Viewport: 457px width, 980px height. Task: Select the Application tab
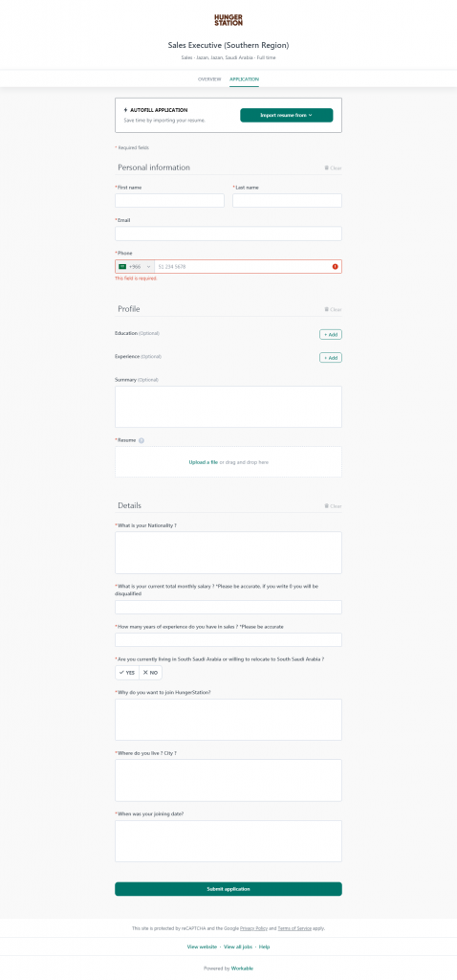(244, 79)
